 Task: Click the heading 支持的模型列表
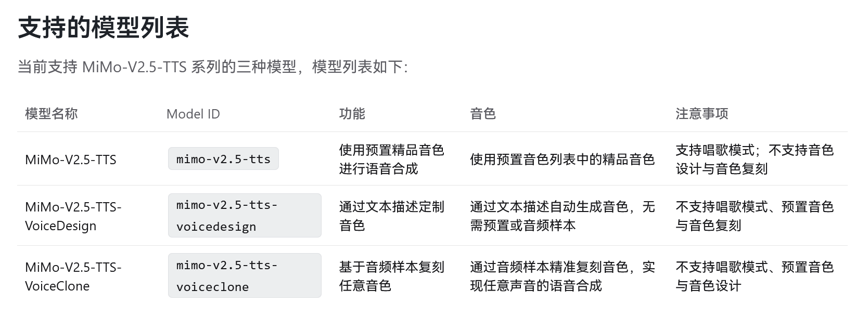(x=103, y=28)
